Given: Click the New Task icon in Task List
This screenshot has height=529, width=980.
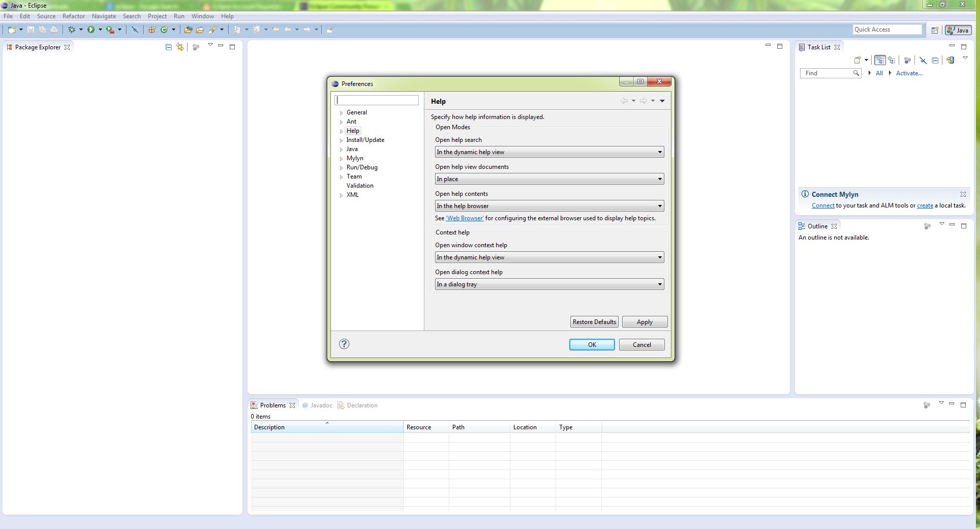Looking at the screenshot, I should [x=857, y=60].
